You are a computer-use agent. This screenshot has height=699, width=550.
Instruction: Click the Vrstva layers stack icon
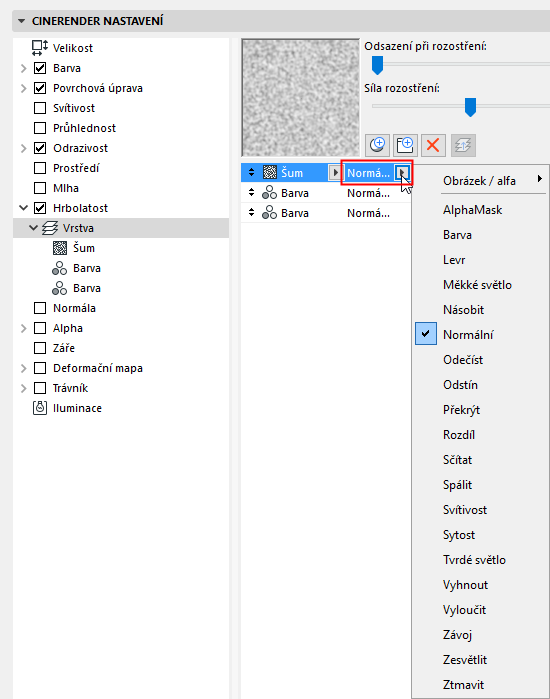pyautogui.click(x=49, y=228)
